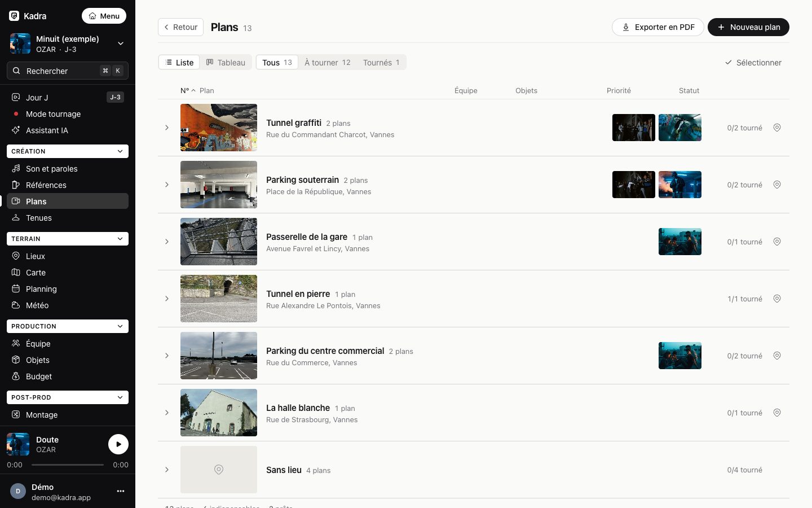Screen dimensions: 812x508
Task: Click Exporter en PDF
Action: point(658,27)
